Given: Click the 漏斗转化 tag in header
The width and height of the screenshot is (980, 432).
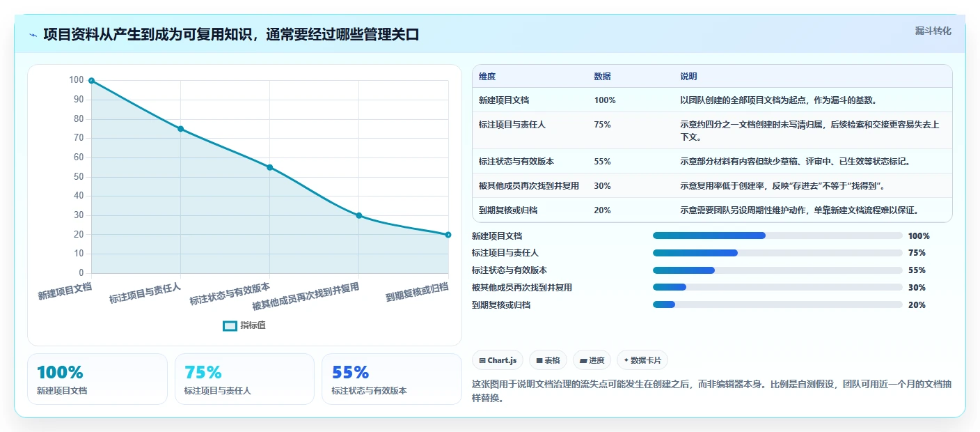Looking at the screenshot, I should tap(933, 31).
